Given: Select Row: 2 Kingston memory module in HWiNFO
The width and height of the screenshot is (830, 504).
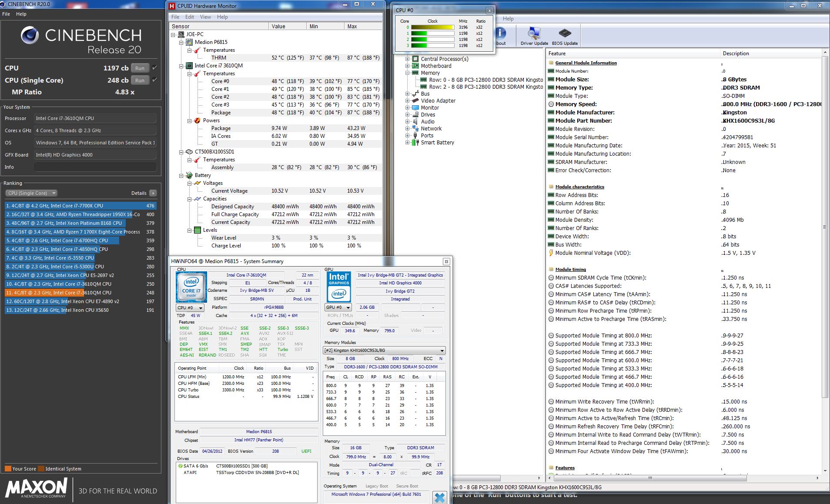Looking at the screenshot, I should click(x=482, y=87).
